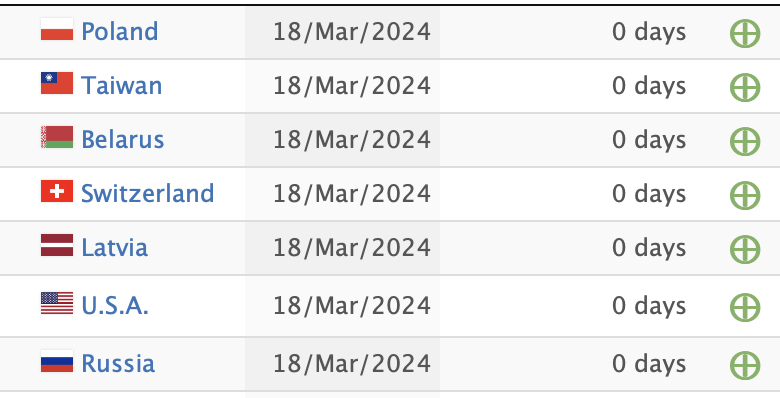Open Switzerland details via plus icon
This screenshot has height=398, width=780.
(745, 195)
